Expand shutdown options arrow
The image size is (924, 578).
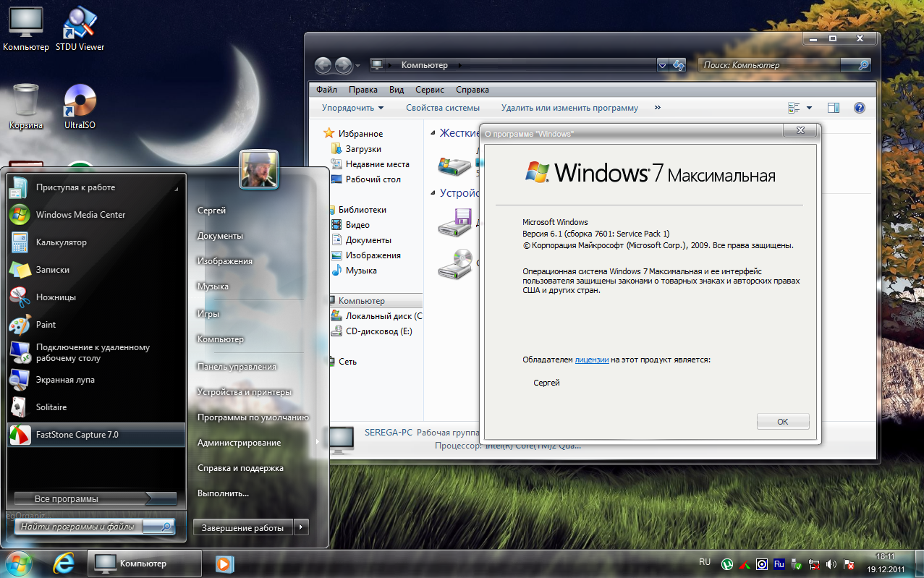coord(302,527)
